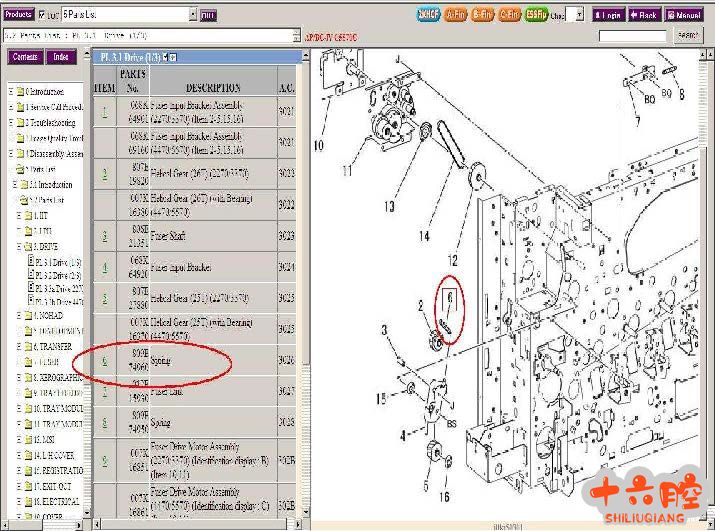
Task: Open the Manual button
Action: [x=688, y=15]
